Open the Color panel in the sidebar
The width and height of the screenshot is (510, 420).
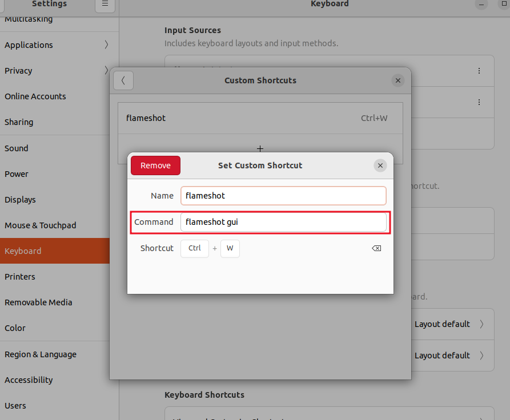pyautogui.click(x=55, y=328)
